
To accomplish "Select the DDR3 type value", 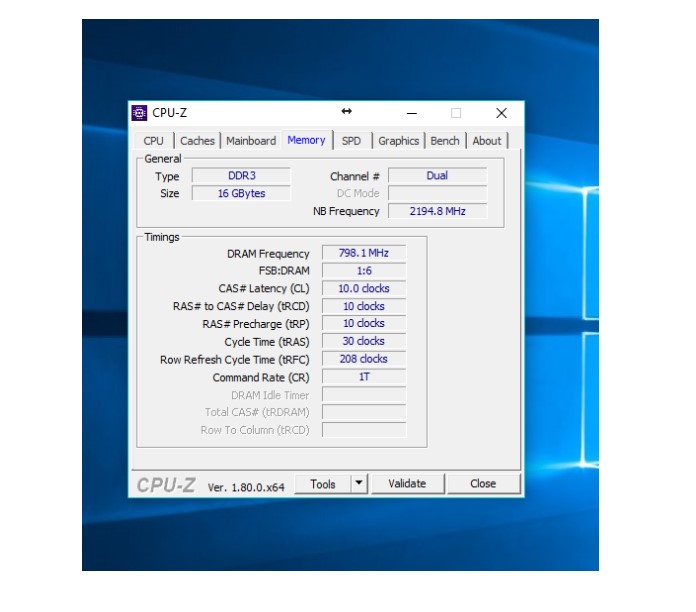I will point(241,176).
